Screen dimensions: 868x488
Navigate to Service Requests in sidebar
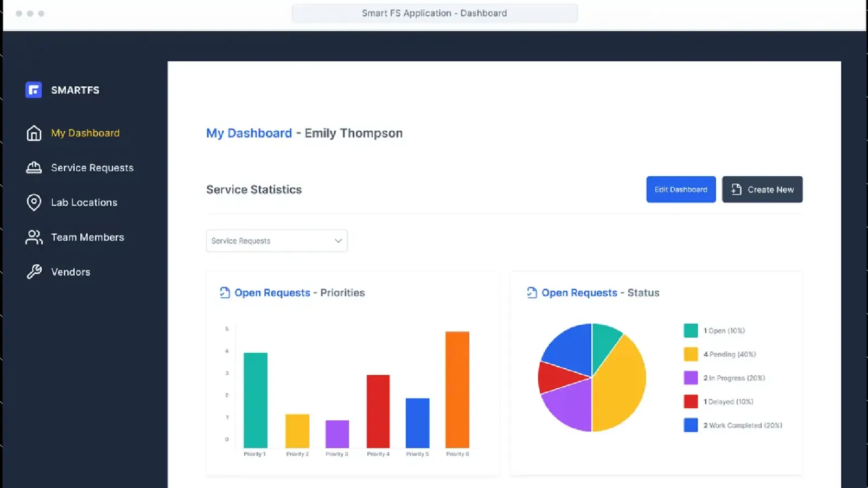(91, 168)
